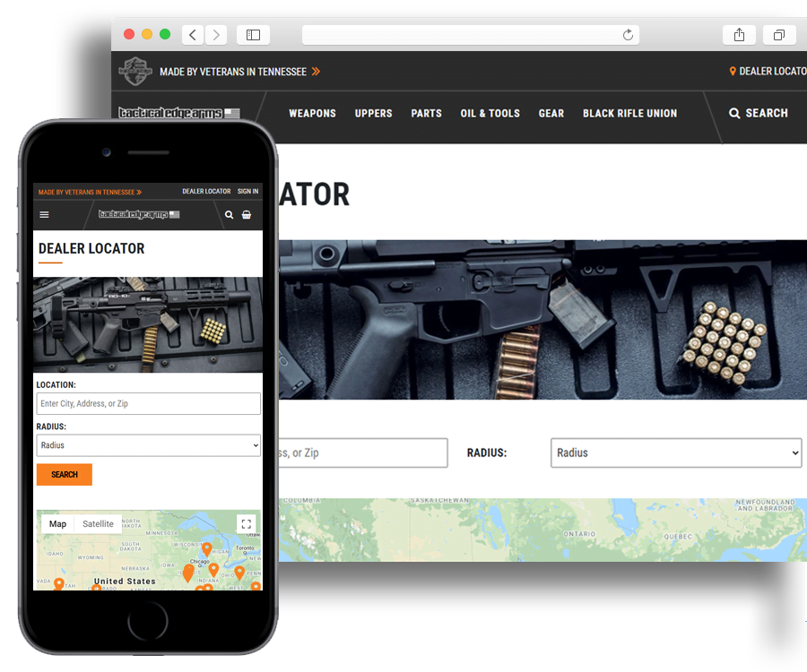Image resolution: width=807 pixels, height=672 pixels.
Task: Switch to Satellite view on phone map
Action: point(98,524)
